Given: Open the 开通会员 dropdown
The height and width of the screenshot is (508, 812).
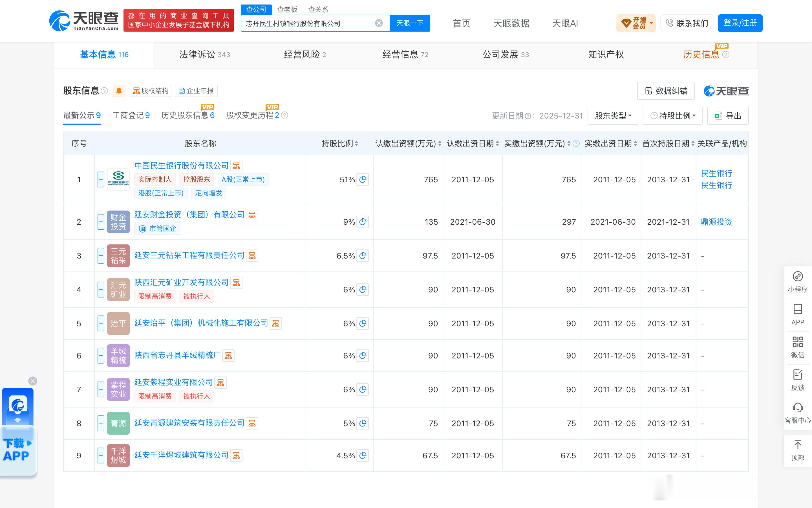Looking at the screenshot, I should tap(636, 23).
